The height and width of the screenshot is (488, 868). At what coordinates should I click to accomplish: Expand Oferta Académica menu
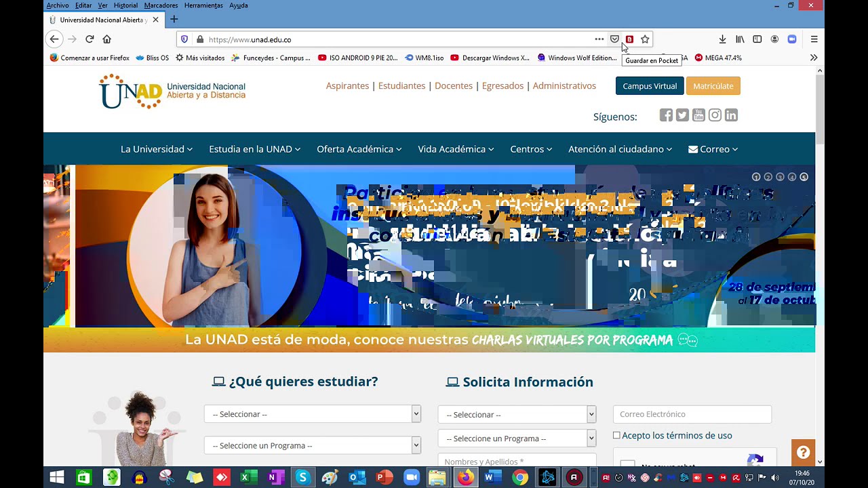tap(359, 149)
